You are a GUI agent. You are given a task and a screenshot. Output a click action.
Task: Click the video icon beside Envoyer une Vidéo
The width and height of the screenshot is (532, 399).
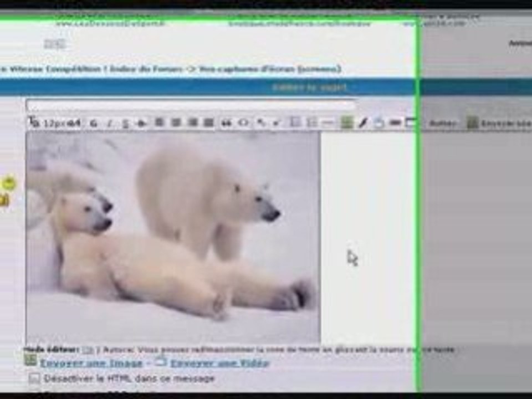pos(161,361)
